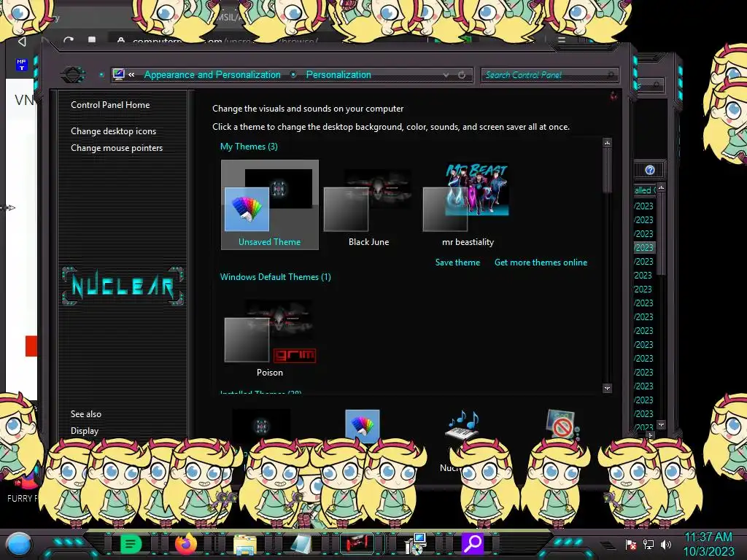Viewport: 747px width, 560px height.
Task: Open the network tray icon
Action: 649,544
